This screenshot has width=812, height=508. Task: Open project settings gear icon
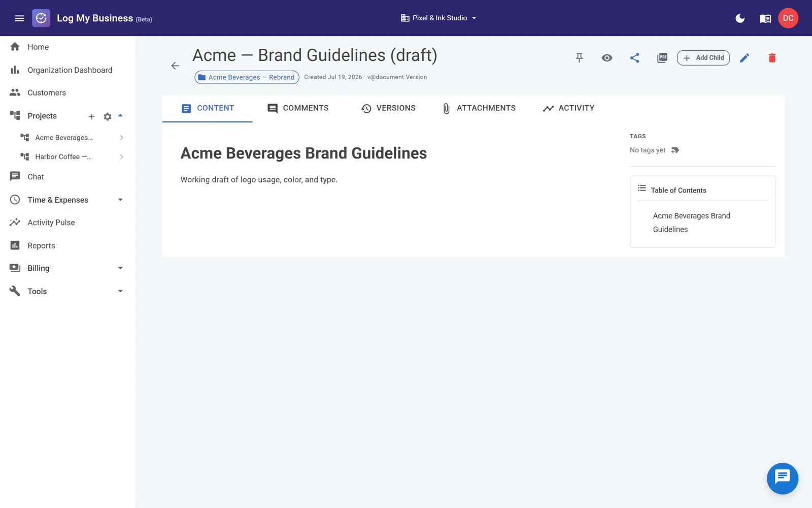point(107,117)
